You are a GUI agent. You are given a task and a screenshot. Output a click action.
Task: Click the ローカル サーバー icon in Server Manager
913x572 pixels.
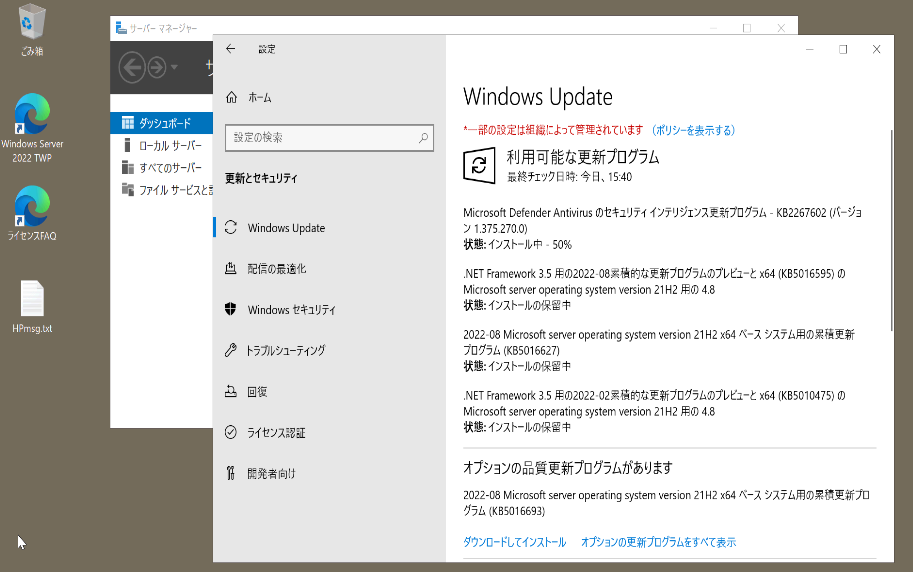(128, 145)
